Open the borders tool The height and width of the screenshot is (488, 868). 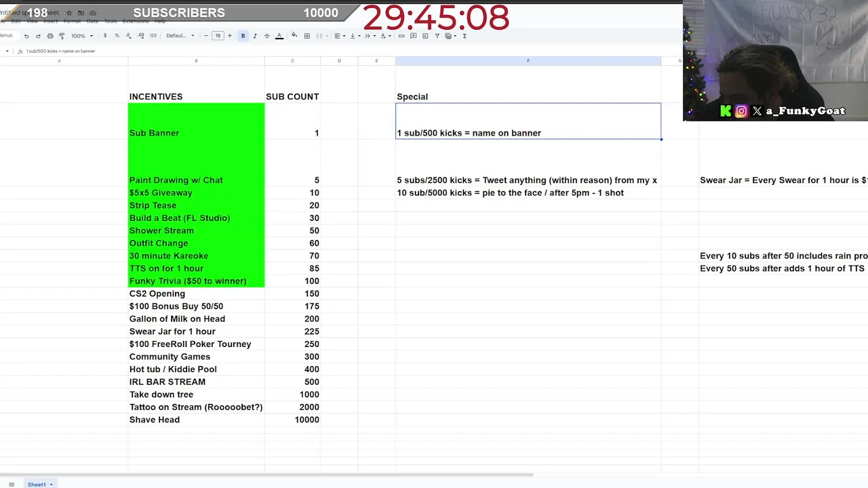coord(307,36)
